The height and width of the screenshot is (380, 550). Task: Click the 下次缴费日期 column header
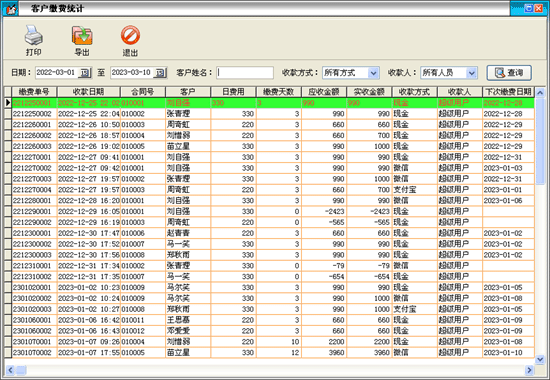508,92
